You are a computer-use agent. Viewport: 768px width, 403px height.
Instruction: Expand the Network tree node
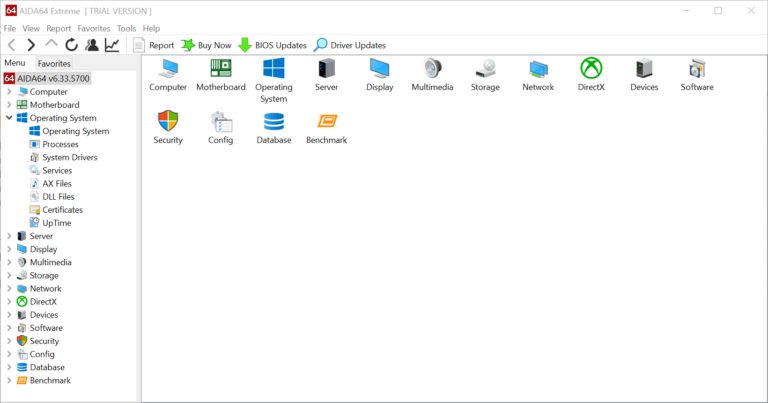9,288
